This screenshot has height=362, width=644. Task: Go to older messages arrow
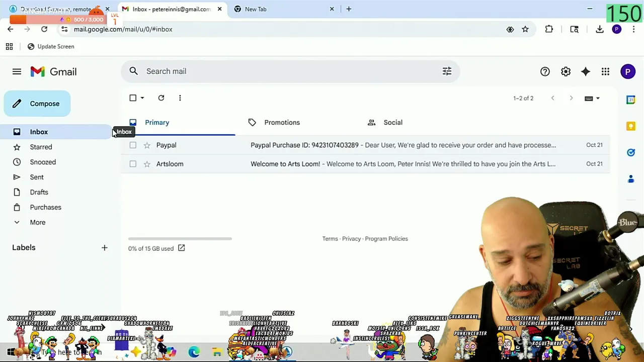(571, 98)
